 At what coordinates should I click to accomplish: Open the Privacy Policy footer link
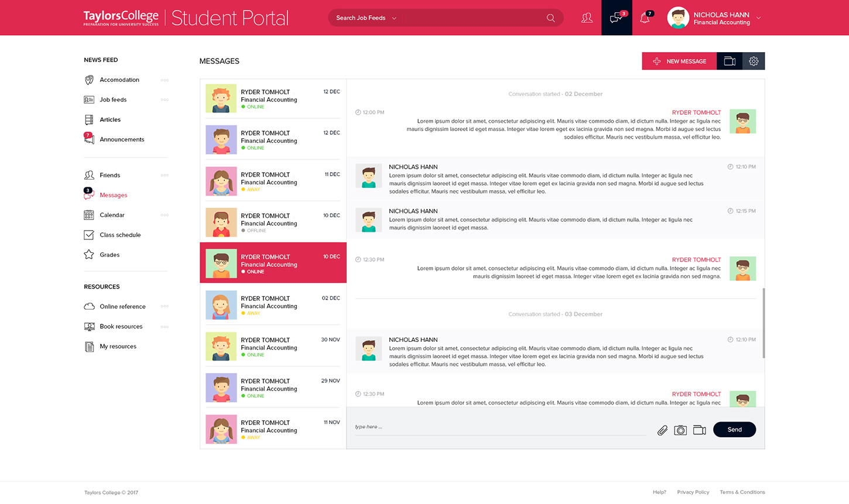coord(693,492)
